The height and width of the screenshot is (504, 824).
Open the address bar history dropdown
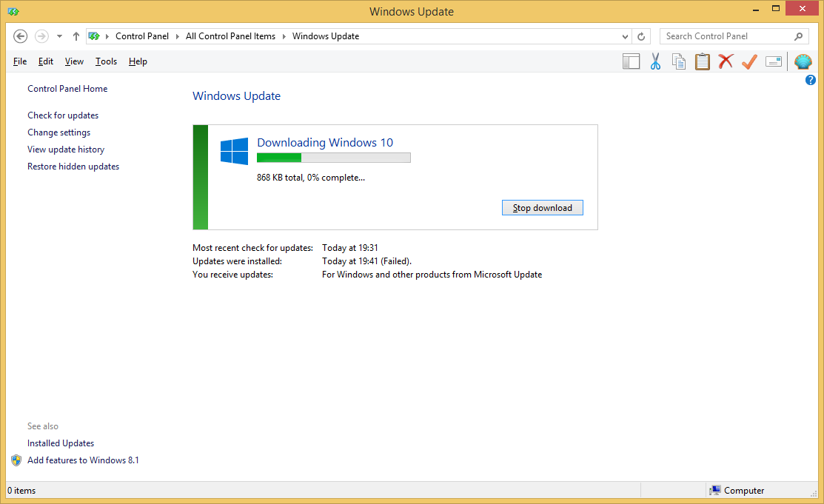(x=625, y=36)
